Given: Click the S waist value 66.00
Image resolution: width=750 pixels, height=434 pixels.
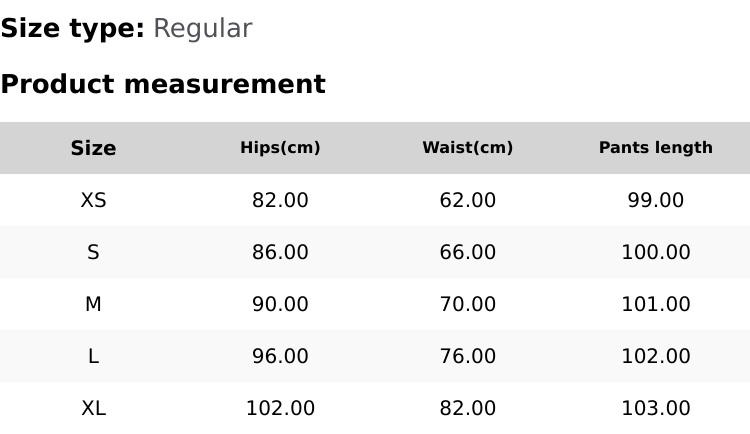Looking at the screenshot, I should [467, 253].
